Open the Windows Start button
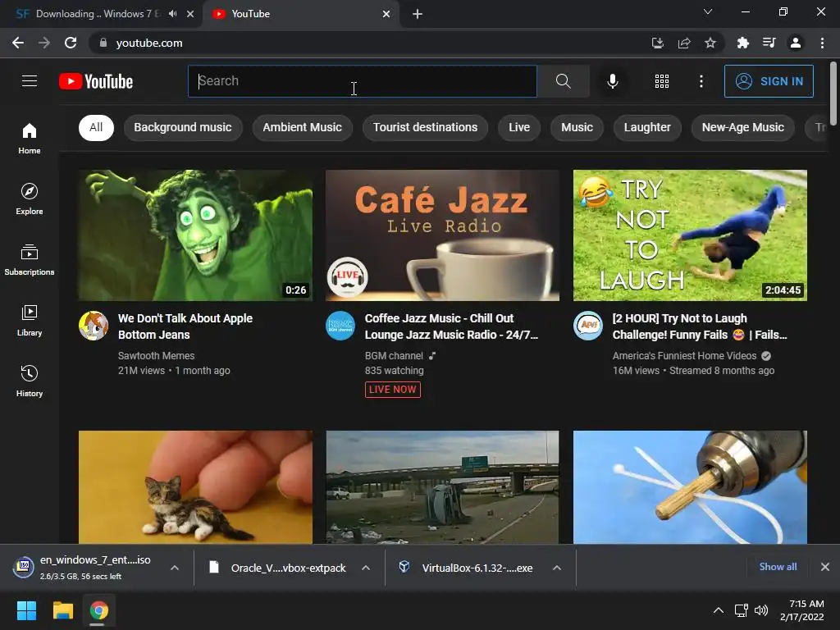Screen dimensions: 840x630 (26, 610)
